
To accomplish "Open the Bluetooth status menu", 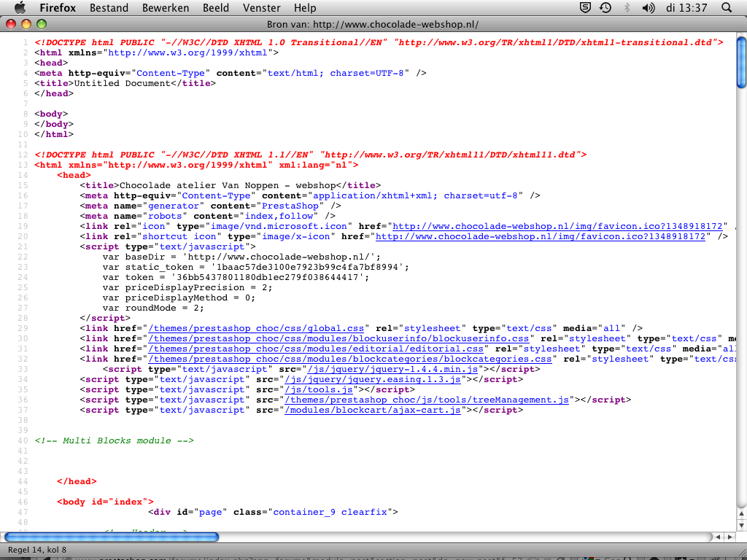I will tap(627, 7).
